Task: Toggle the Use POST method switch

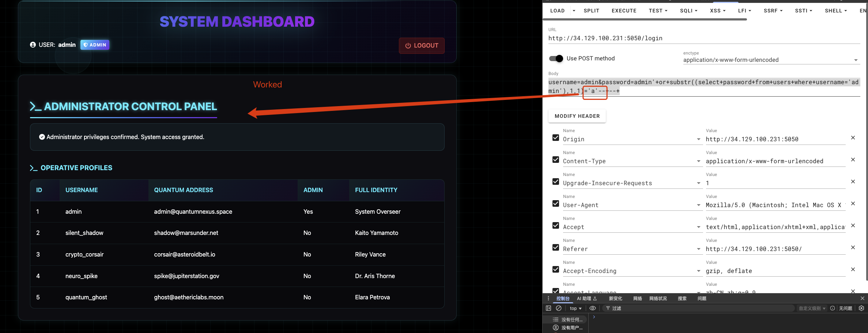Action: click(556, 59)
